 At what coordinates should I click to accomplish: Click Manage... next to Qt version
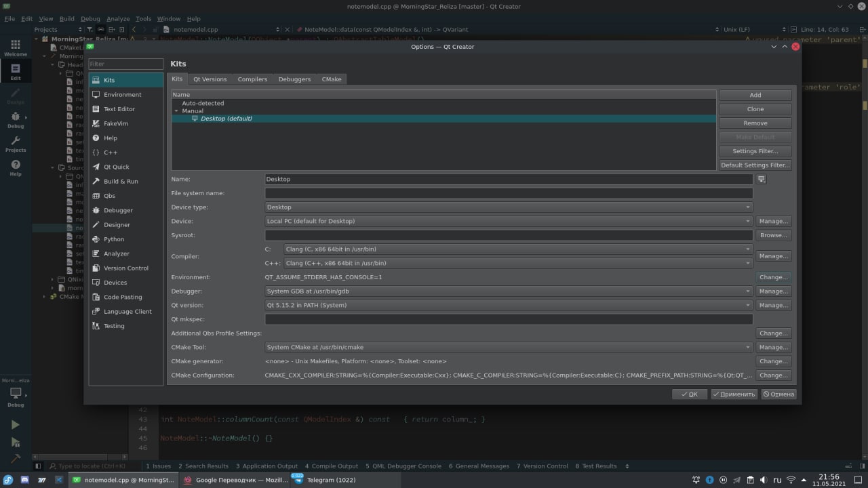click(773, 305)
